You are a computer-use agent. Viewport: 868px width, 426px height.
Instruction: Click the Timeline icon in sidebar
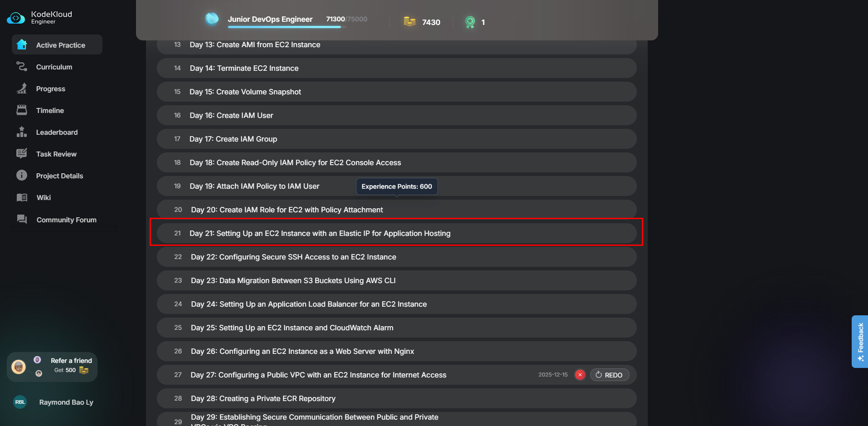[x=22, y=110]
